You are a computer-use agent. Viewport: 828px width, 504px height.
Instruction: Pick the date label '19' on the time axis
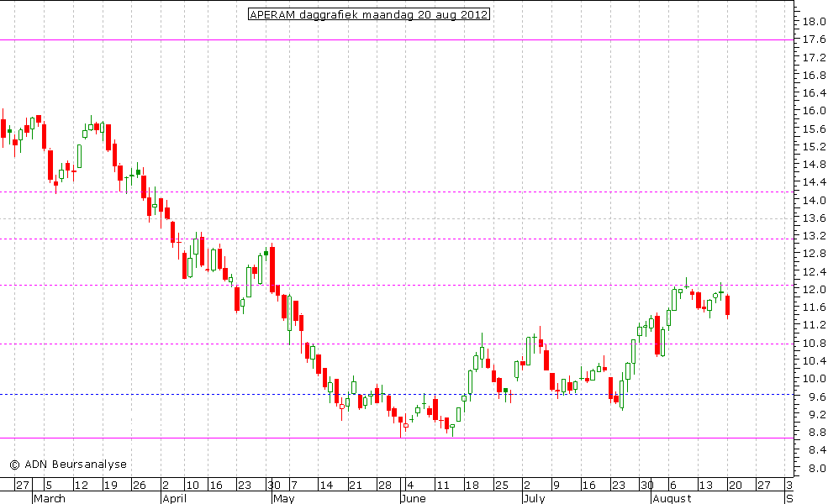click(x=110, y=485)
